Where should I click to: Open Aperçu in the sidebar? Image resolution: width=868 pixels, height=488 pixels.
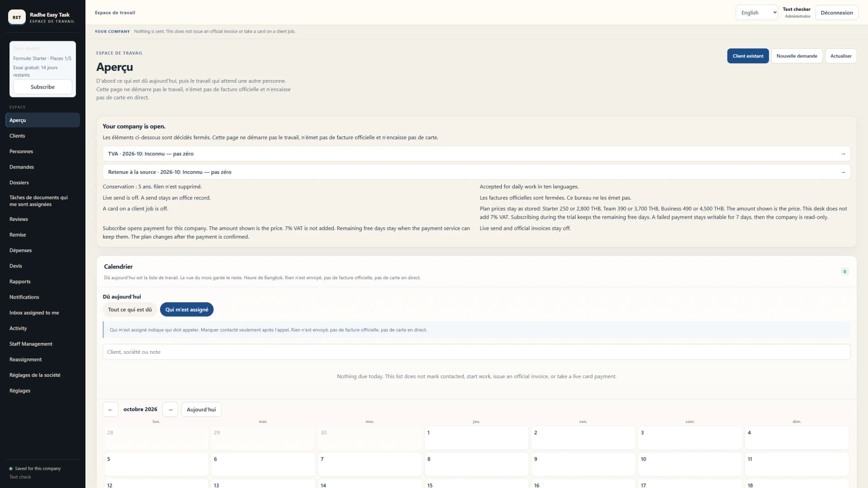pos(42,120)
